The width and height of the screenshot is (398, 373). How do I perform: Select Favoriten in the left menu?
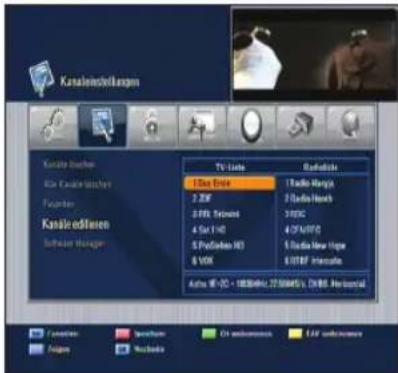(59, 204)
